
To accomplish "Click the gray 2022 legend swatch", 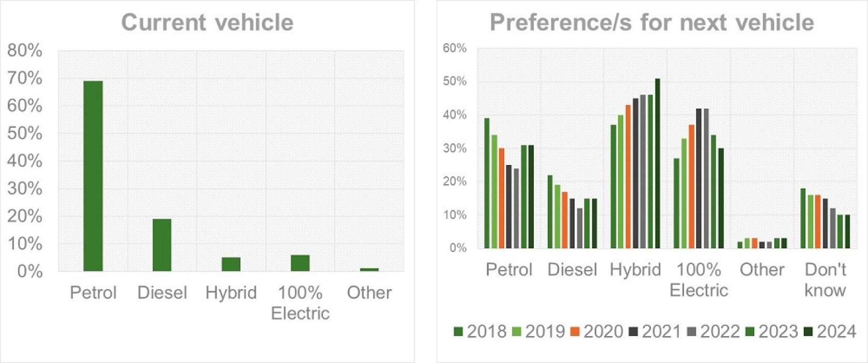I will pos(692,331).
